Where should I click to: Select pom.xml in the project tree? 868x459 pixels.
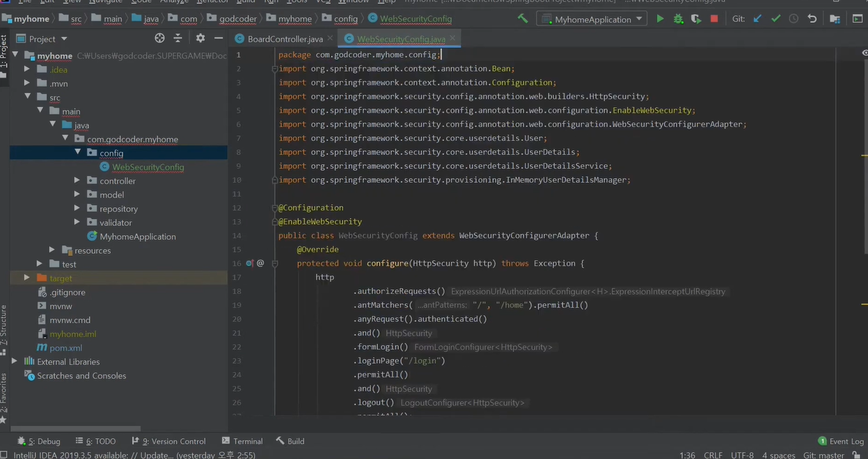(x=65, y=348)
